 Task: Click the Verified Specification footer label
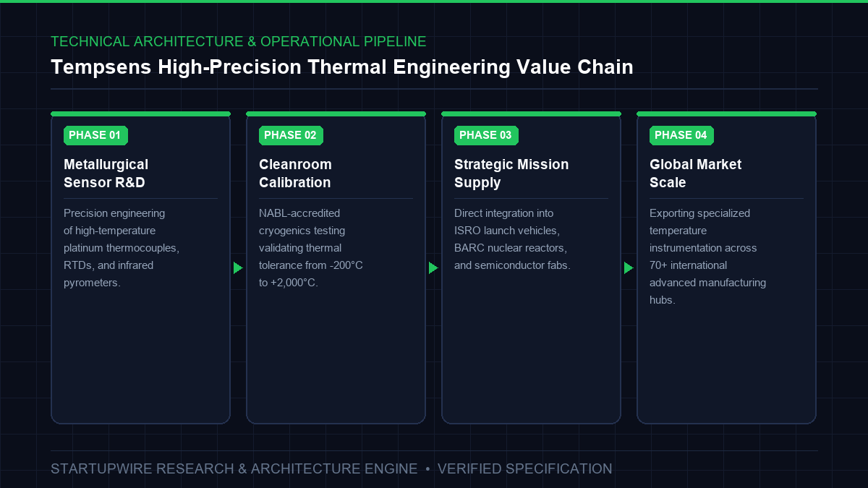click(524, 468)
